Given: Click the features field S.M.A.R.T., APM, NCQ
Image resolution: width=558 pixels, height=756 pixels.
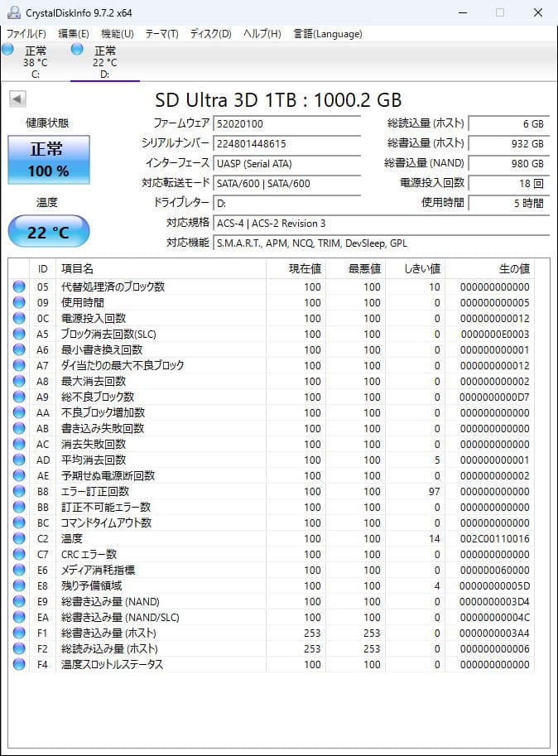Looking at the screenshot, I should 381,243.
